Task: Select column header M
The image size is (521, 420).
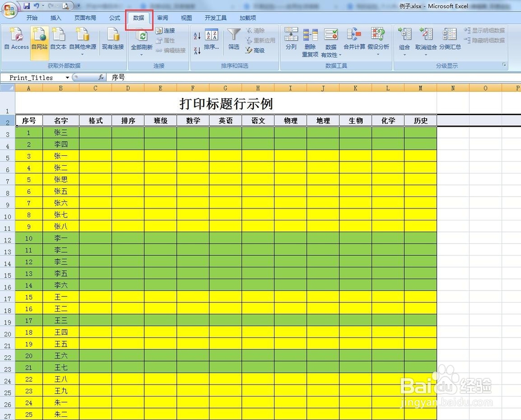Action: [x=420, y=88]
